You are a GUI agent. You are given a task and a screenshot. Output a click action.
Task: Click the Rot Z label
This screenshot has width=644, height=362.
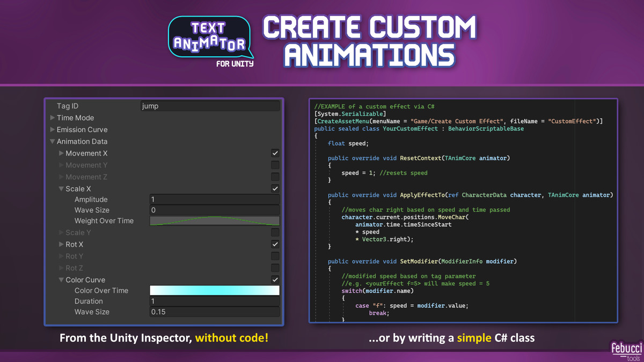pyautogui.click(x=75, y=268)
